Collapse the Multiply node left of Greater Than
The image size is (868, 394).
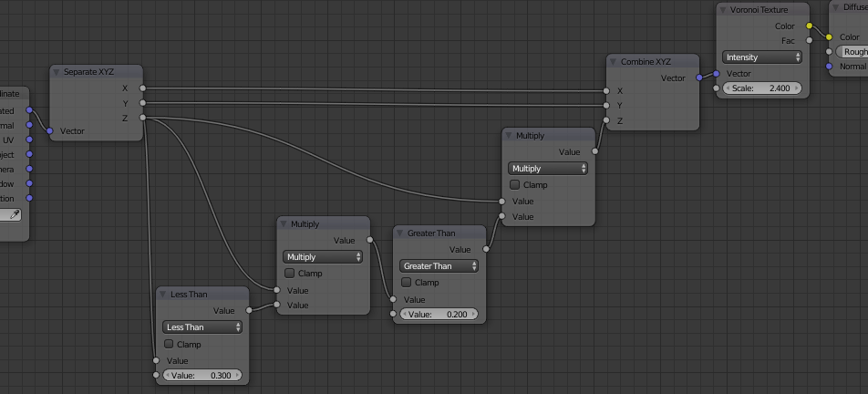[284, 224]
